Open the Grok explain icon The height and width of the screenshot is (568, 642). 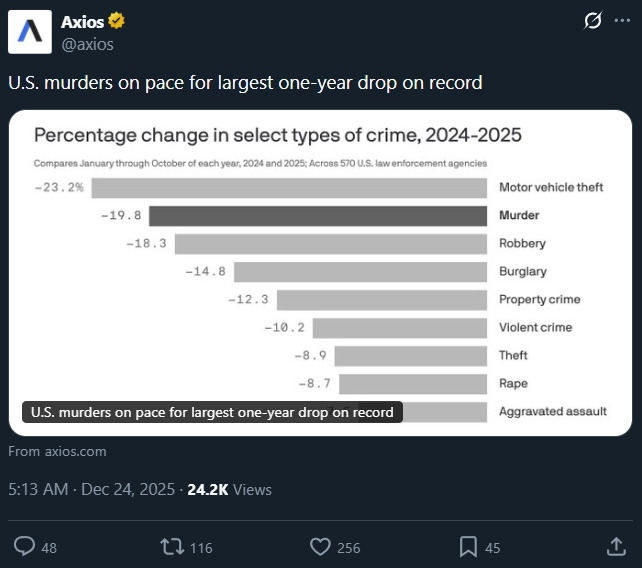pyautogui.click(x=592, y=22)
